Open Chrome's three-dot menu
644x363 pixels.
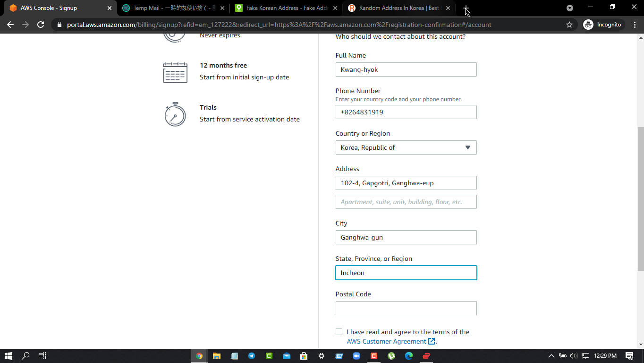pyautogui.click(x=635, y=25)
